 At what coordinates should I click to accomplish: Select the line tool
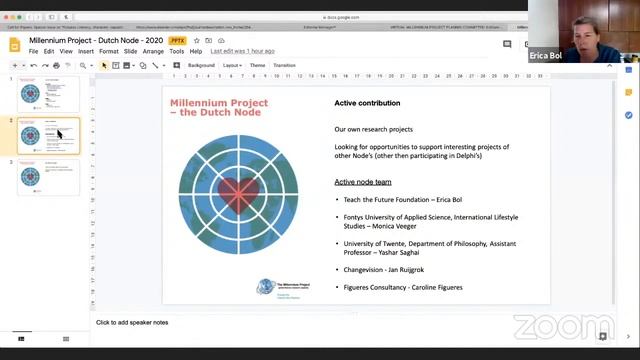155,65
